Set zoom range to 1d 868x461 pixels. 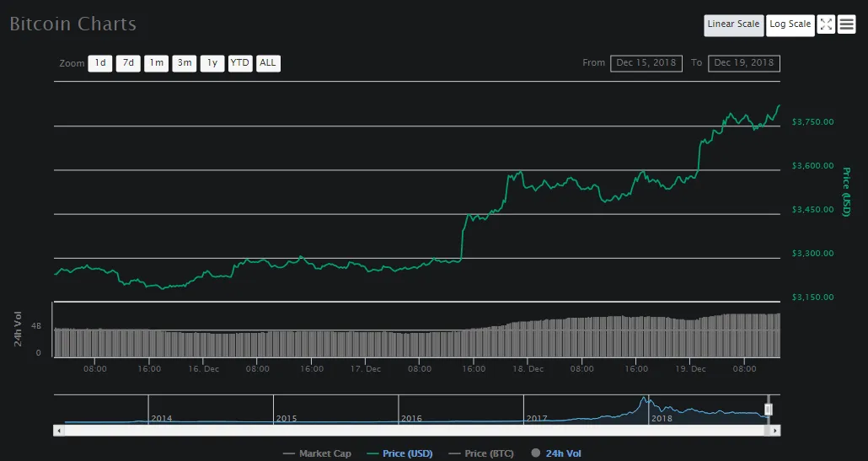100,63
